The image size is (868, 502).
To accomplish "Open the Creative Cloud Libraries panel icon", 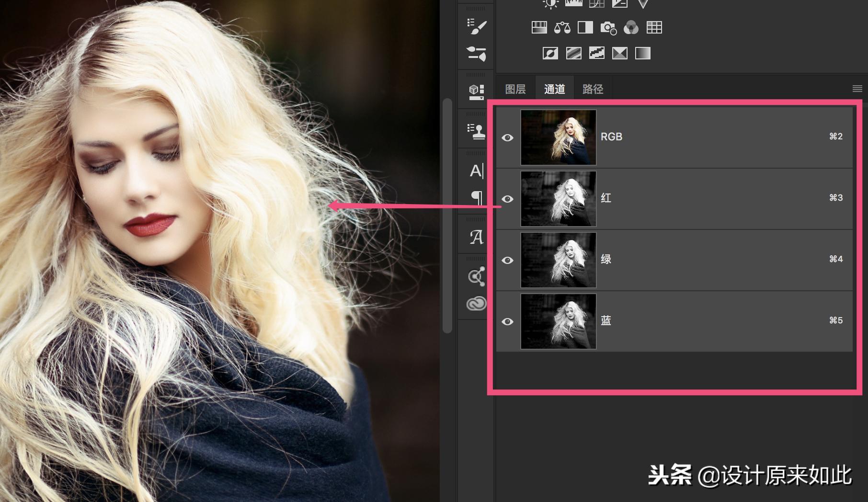I will (x=476, y=304).
